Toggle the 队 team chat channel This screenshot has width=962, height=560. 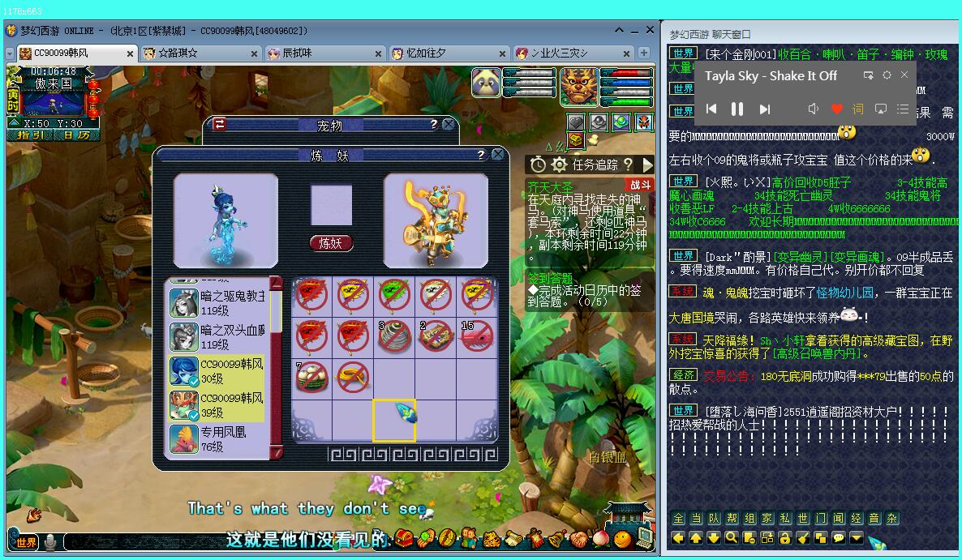(x=714, y=519)
